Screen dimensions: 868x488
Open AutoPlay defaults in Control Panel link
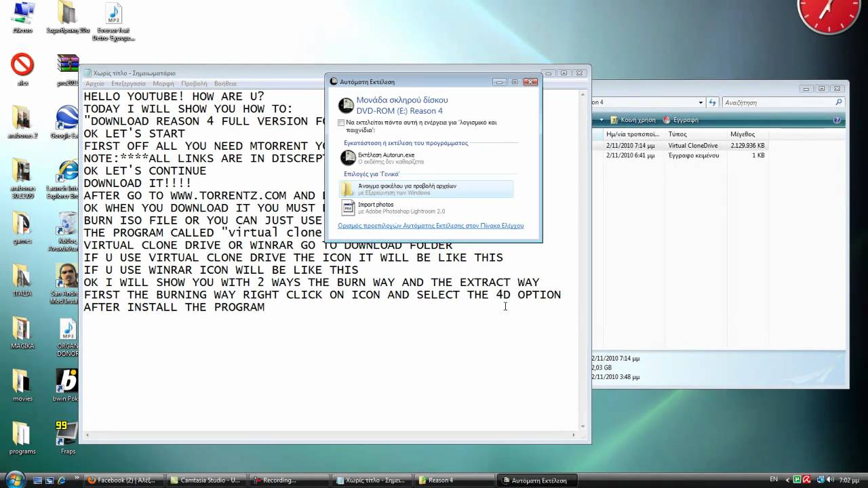(x=431, y=226)
